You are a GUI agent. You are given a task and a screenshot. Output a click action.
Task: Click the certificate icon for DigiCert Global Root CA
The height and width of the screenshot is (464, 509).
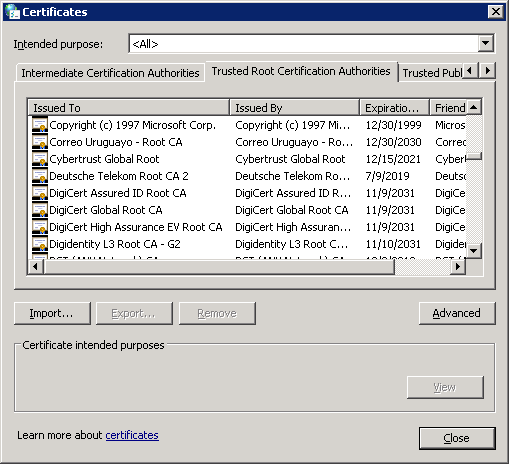pos(40,210)
